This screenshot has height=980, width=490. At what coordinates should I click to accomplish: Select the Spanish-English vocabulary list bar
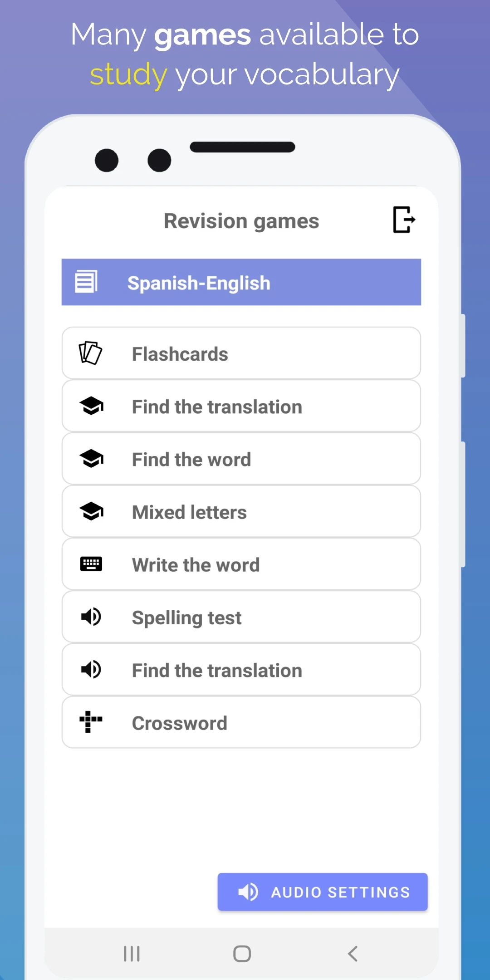[x=241, y=282]
